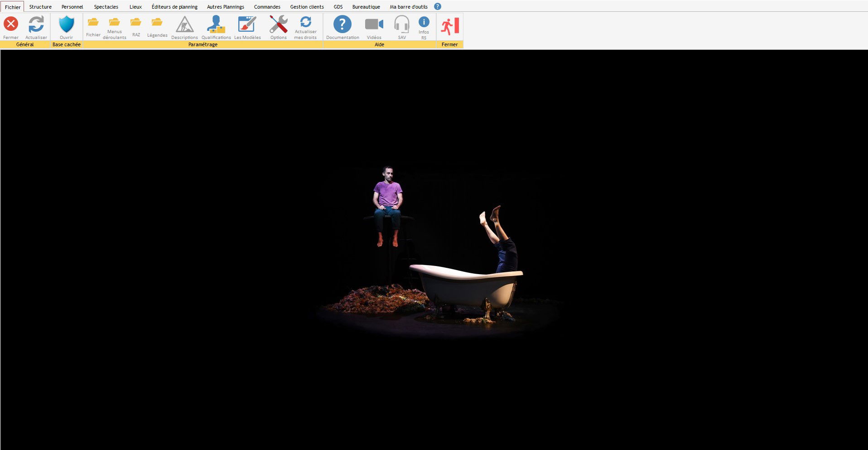
Task: Click the SAV headset icon
Action: pyautogui.click(x=402, y=24)
